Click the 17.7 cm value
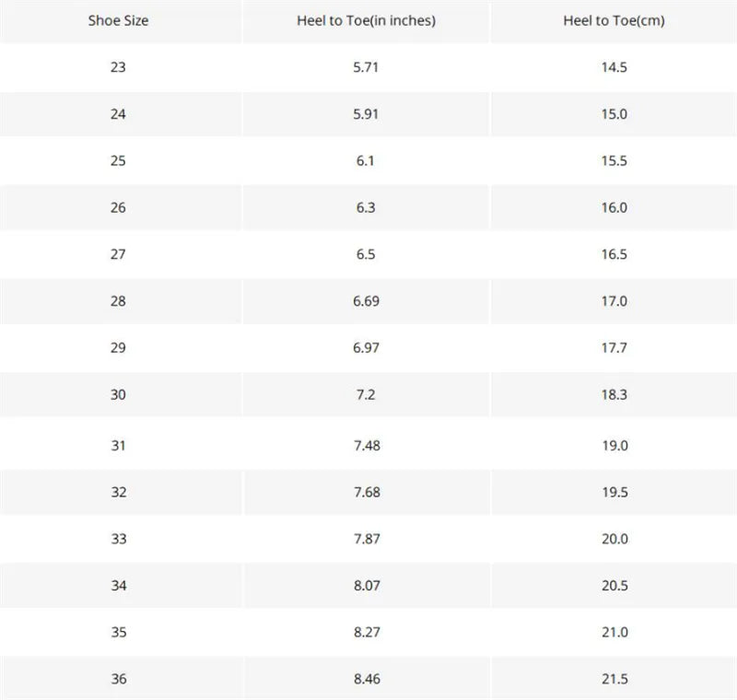The image size is (737, 700). click(x=614, y=348)
